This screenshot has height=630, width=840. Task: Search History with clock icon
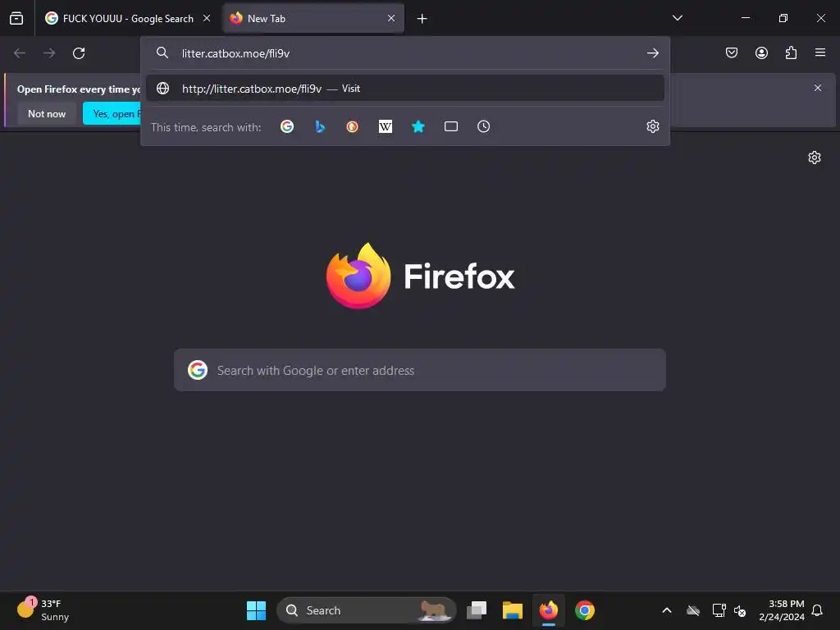(x=484, y=126)
